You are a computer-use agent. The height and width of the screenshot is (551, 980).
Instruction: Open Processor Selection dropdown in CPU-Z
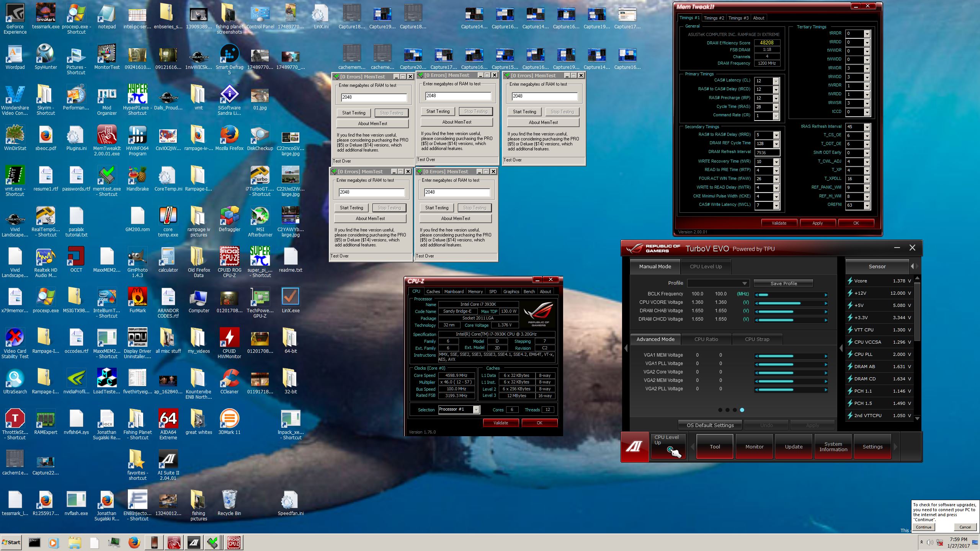click(459, 409)
